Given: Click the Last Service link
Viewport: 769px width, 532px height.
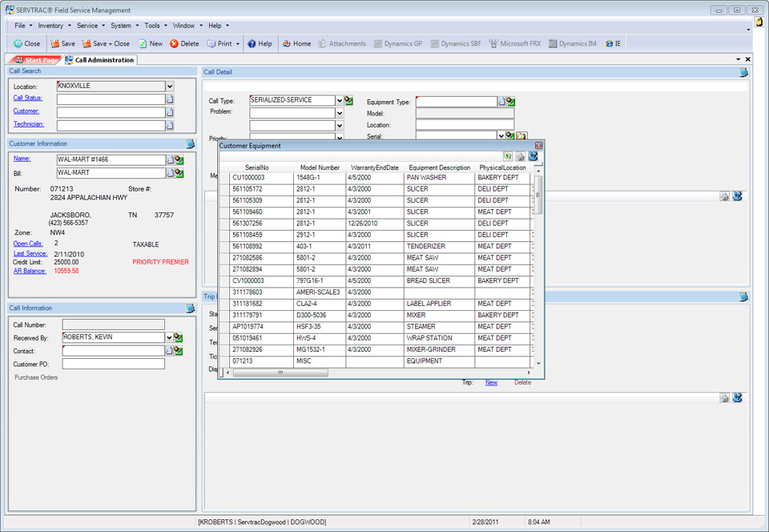Looking at the screenshot, I should point(30,253).
